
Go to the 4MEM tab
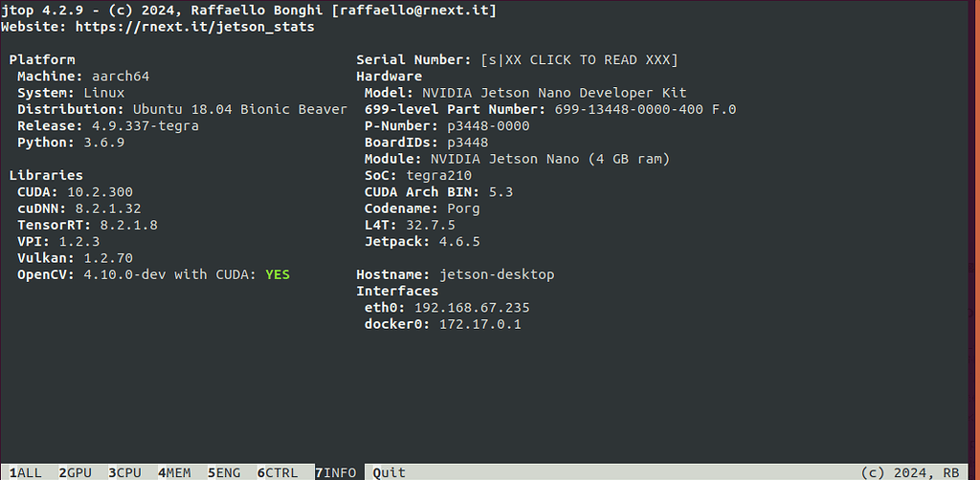[x=174, y=473]
